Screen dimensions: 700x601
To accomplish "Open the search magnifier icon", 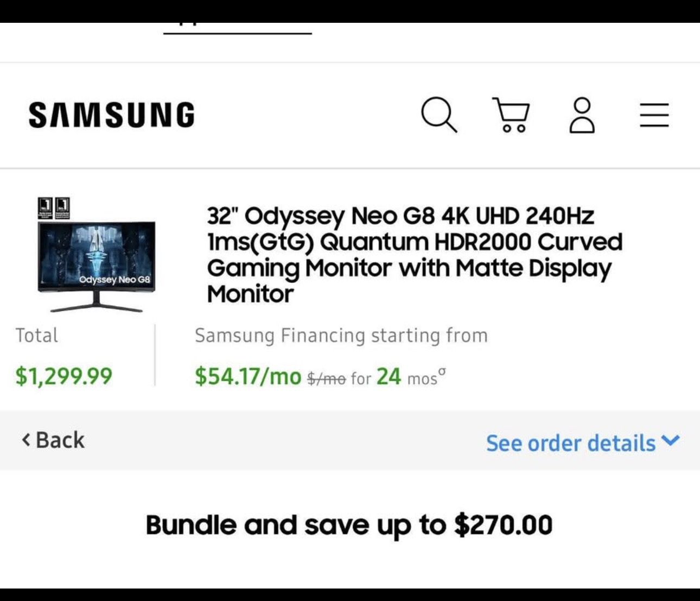I will (438, 115).
